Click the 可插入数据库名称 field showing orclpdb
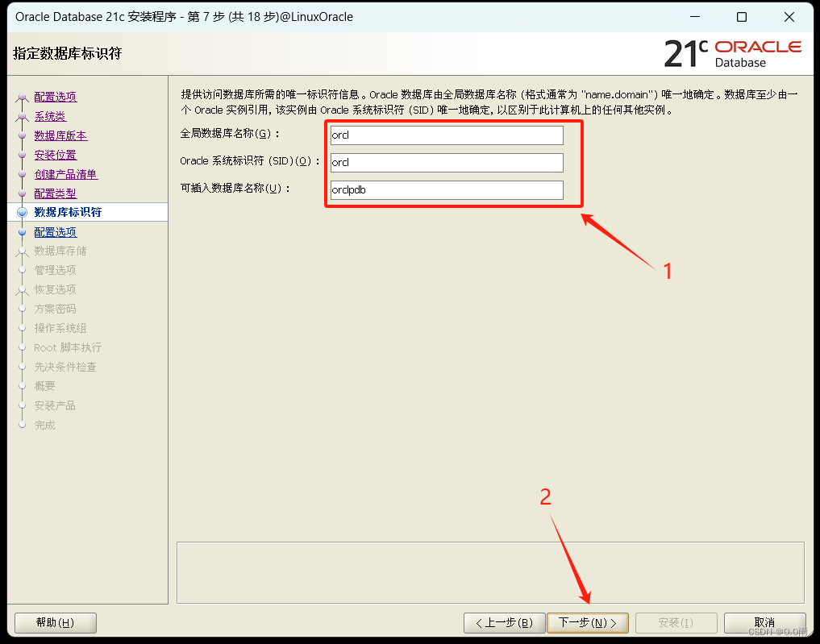 tap(446, 189)
